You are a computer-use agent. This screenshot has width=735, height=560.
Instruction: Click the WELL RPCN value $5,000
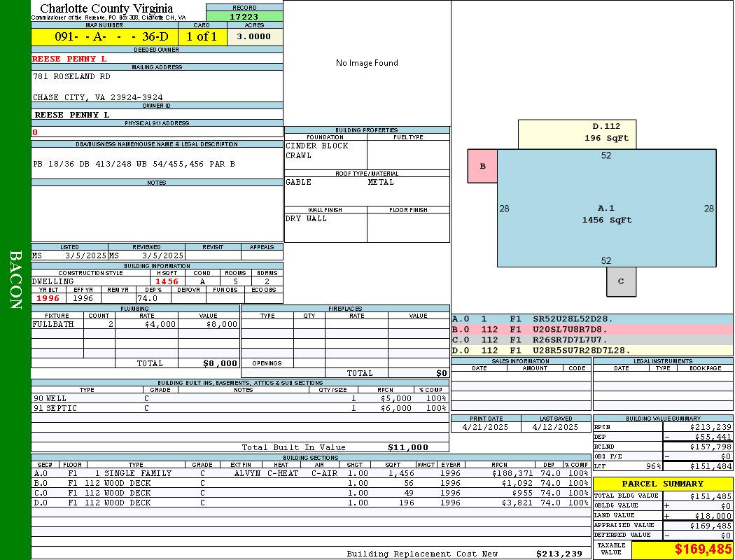(396, 398)
